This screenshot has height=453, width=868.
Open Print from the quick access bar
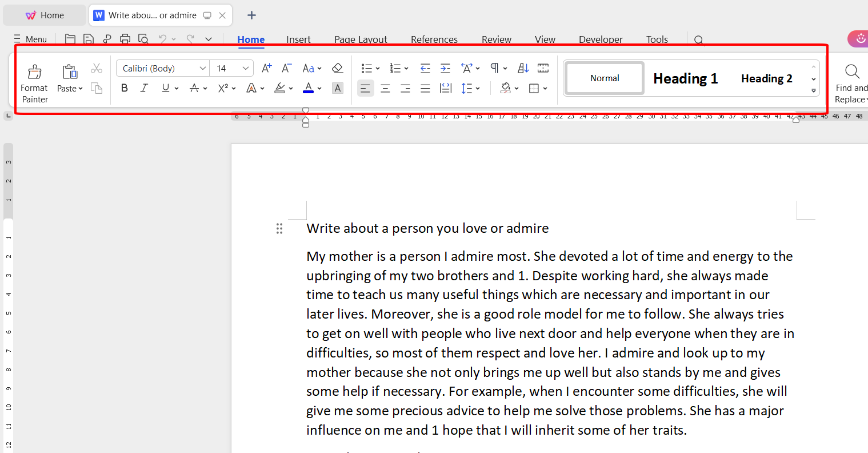click(x=125, y=39)
